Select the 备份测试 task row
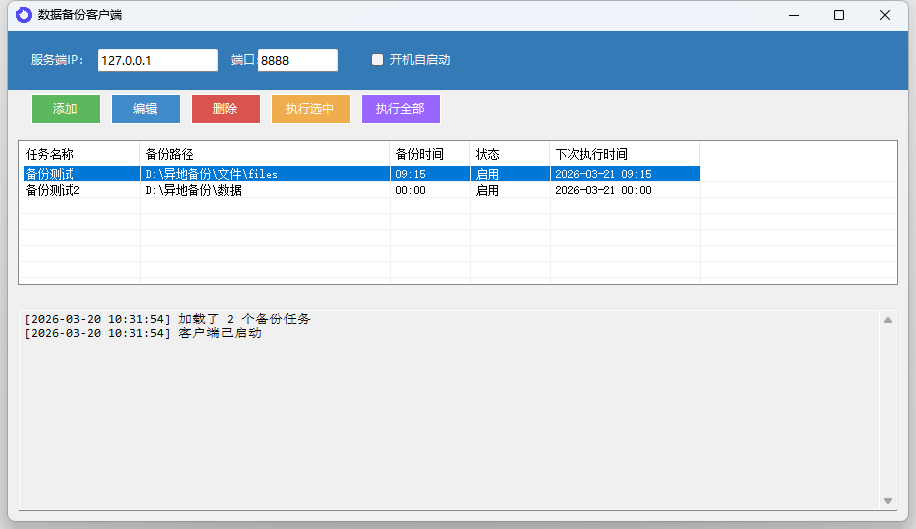Image resolution: width=916 pixels, height=529 pixels. [80, 174]
